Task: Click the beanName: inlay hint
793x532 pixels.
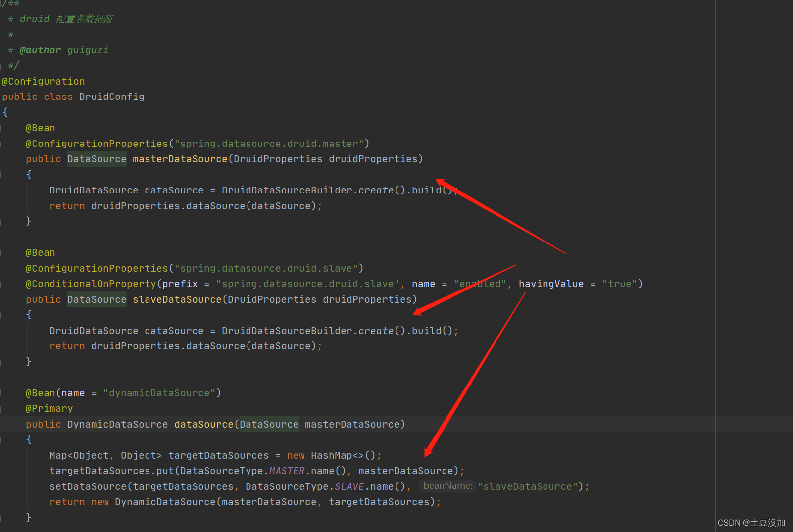Action: tap(447, 486)
